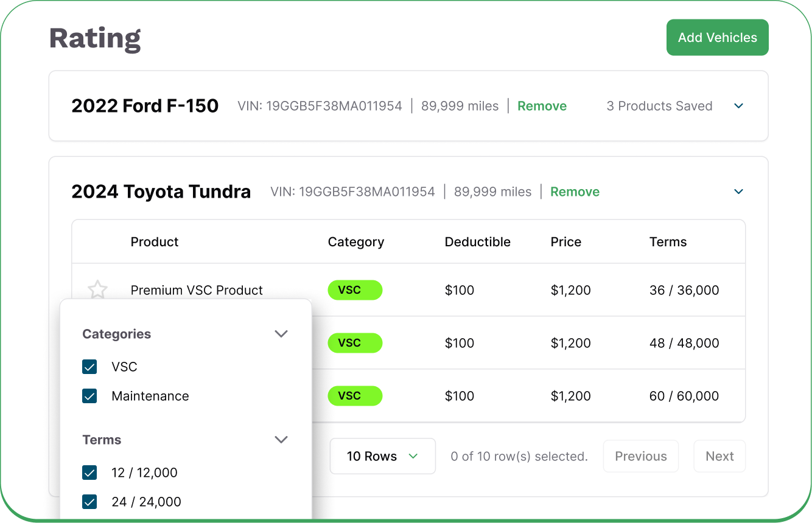Screen dimensions: 812x523
Task: Expand the 2022 Ford F-150 vehicle card
Action: pos(738,106)
